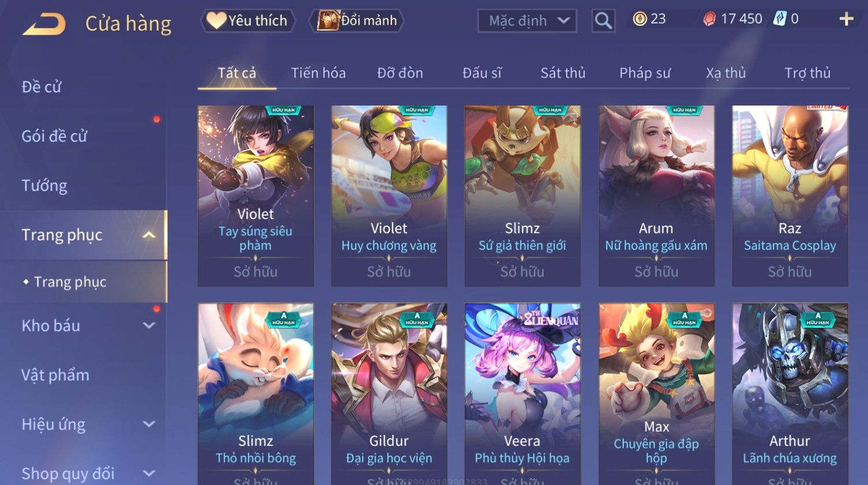Open Đổi mảnh fragment exchange chest
Screen dimensions: 868x485
tap(356, 21)
